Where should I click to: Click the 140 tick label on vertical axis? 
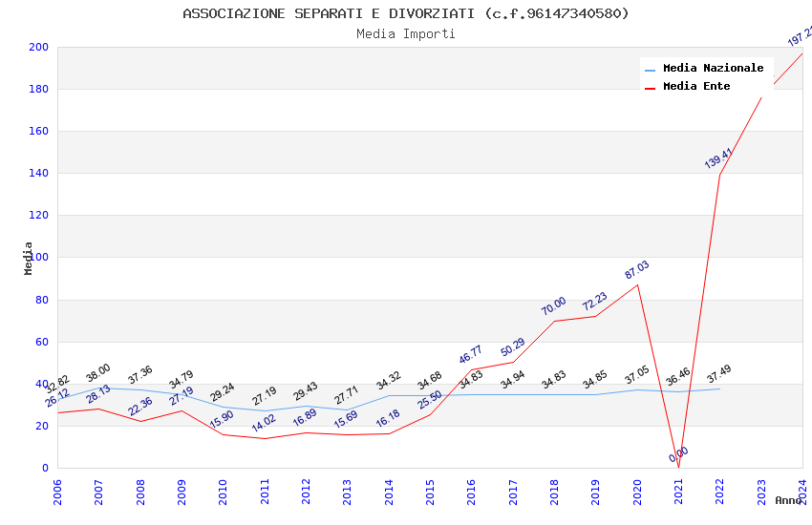coord(39,173)
